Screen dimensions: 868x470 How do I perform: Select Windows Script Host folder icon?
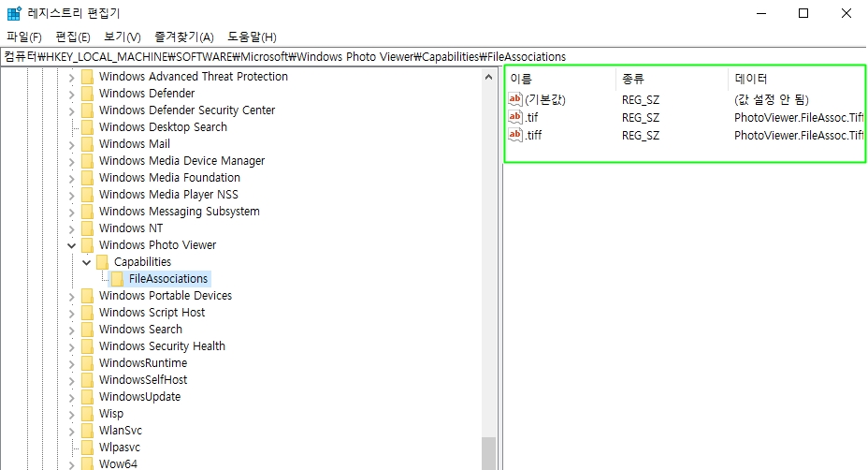tap(88, 312)
